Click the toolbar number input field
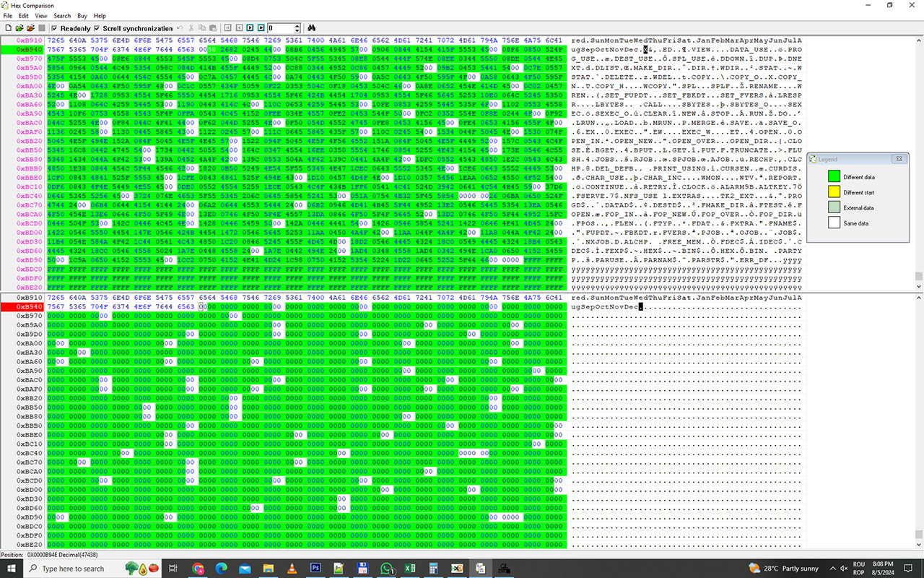This screenshot has width=924, height=578. 280,28
